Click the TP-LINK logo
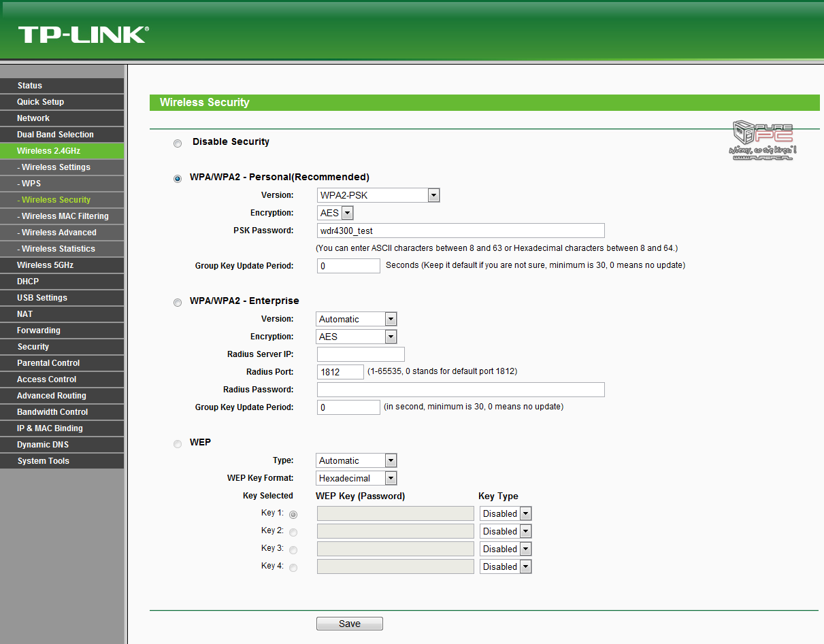The image size is (824, 644). tap(83, 35)
